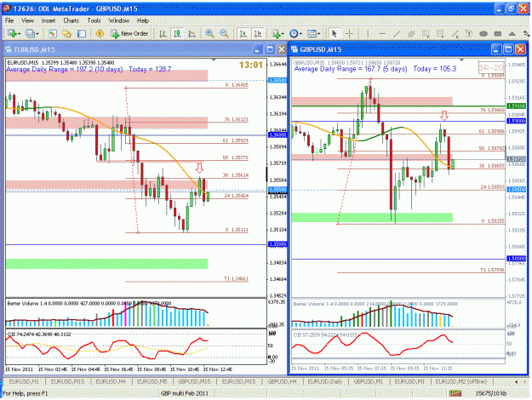Image resolution: width=532 pixels, height=400 pixels.
Task: Select the Triangle drawing tool
Action: 512,33
